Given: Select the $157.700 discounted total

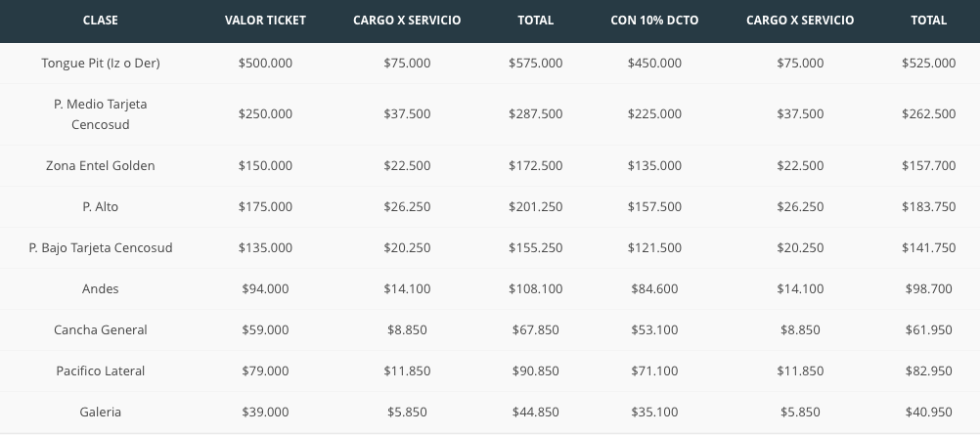Looking at the screenshot, I should coord(928,165).
